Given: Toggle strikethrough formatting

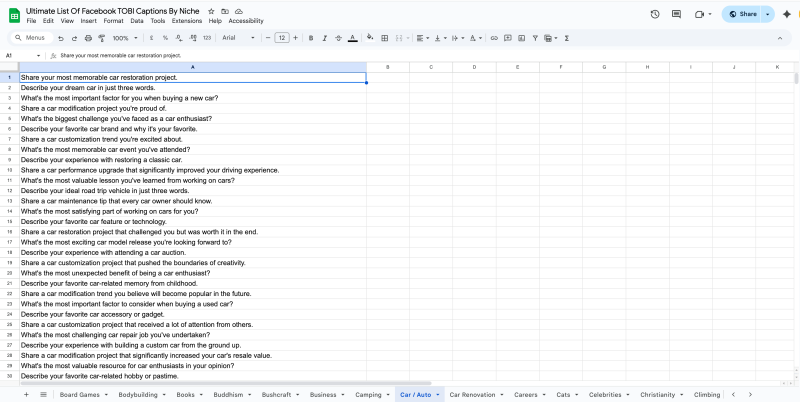Looking at the screenshot, I should point(338,38).
